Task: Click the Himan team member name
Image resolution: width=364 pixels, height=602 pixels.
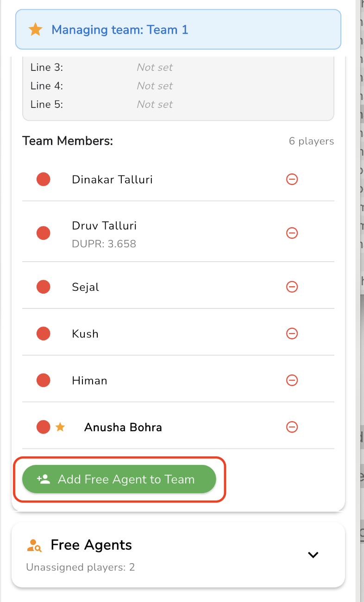Action: [x=89, y=381]
